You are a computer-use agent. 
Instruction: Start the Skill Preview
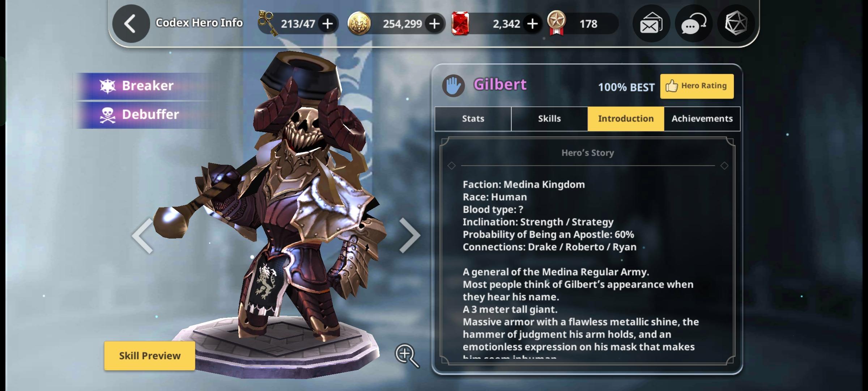[150, 356]
